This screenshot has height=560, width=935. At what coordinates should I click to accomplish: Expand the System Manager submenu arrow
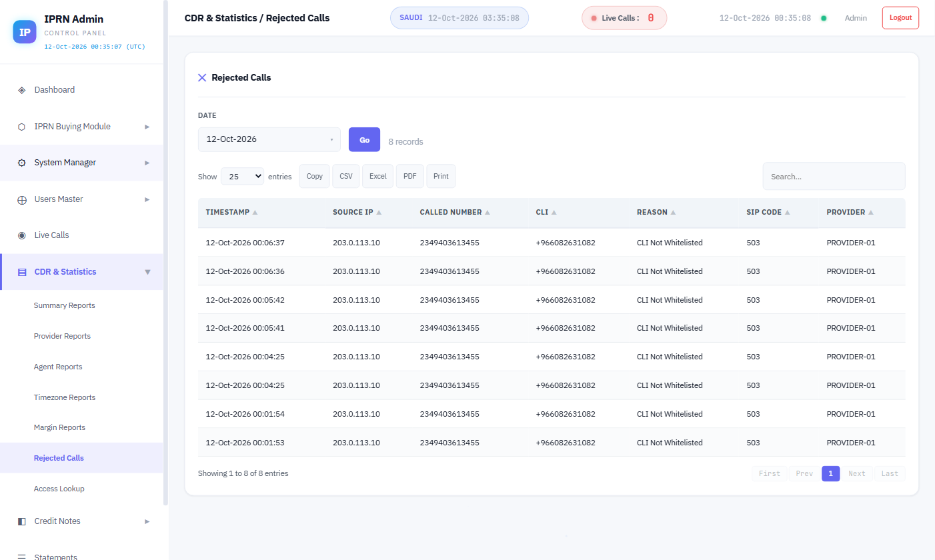point(147,163)
